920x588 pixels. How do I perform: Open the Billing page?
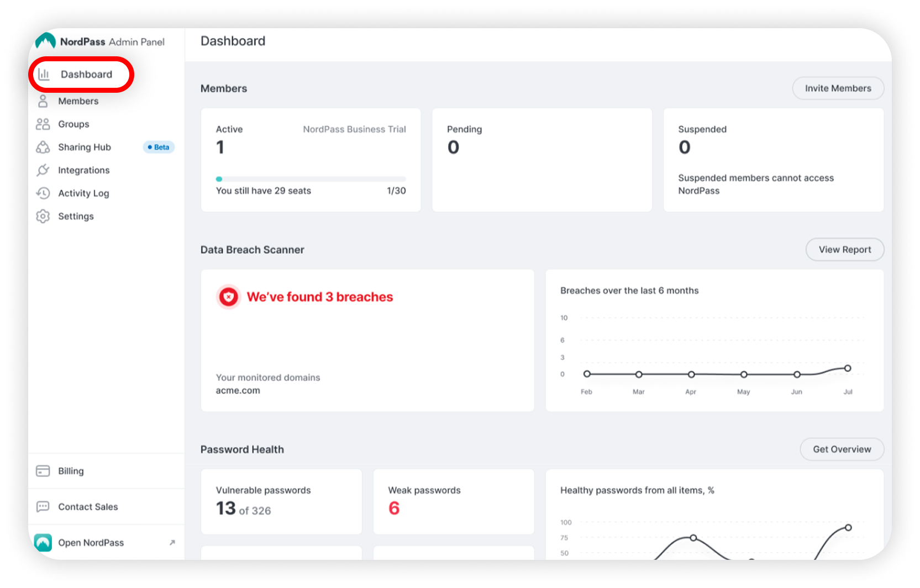point(71,471)
